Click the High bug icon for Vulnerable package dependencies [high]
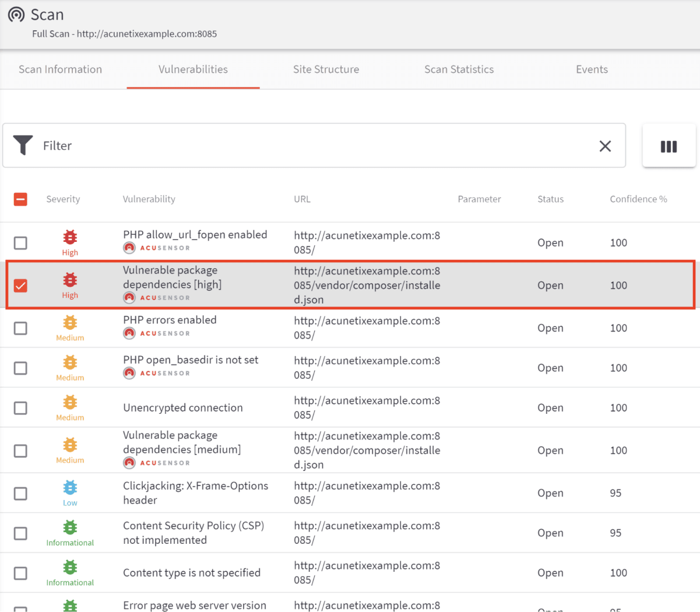Image resolution: width=700 pixels, height=612 pixels. coord(70,280)
